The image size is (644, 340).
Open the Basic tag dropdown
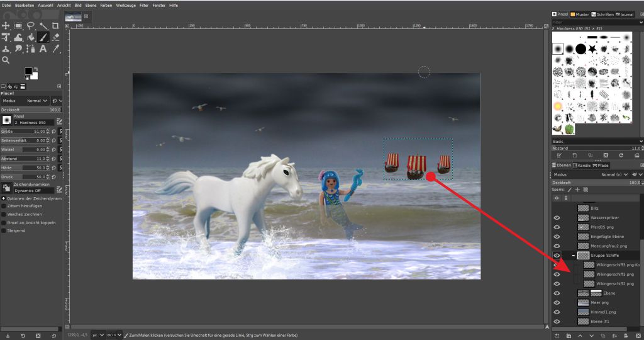tap(641, 142)
